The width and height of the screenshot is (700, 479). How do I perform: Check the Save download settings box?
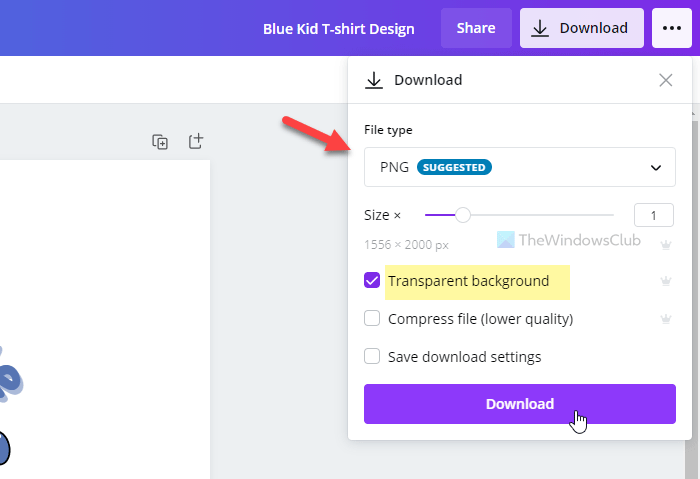tap(372, 356)
